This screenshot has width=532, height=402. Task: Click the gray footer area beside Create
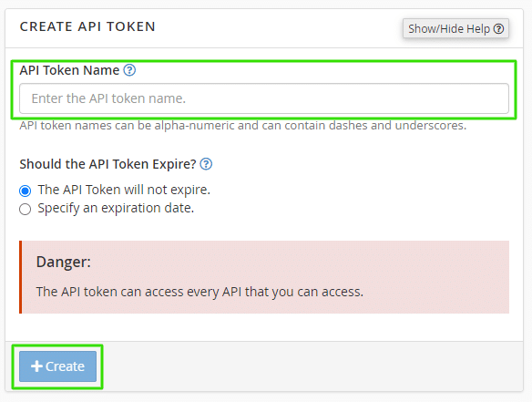point(312,366)
